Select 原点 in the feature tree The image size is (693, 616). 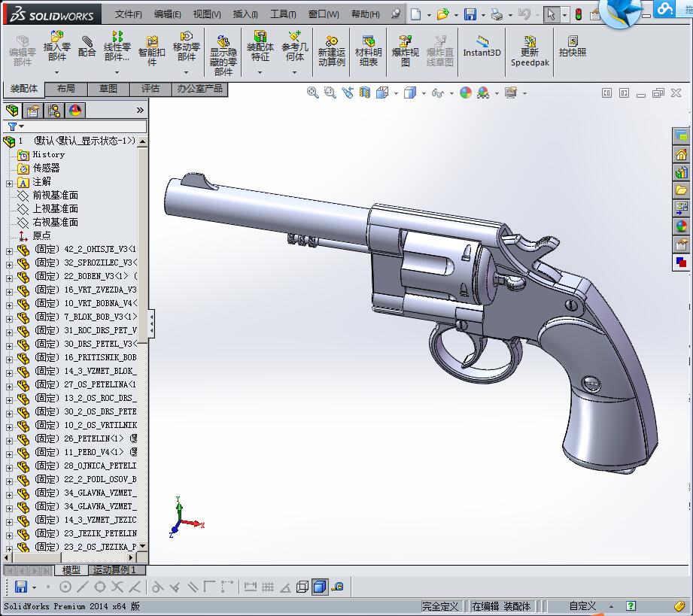(x=41, y=235)
